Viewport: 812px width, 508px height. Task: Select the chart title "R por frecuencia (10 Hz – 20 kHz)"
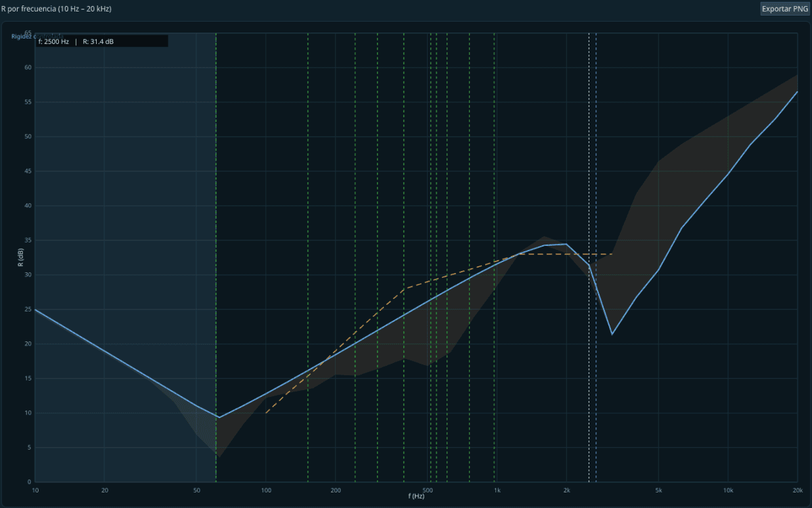click(56, 9)
